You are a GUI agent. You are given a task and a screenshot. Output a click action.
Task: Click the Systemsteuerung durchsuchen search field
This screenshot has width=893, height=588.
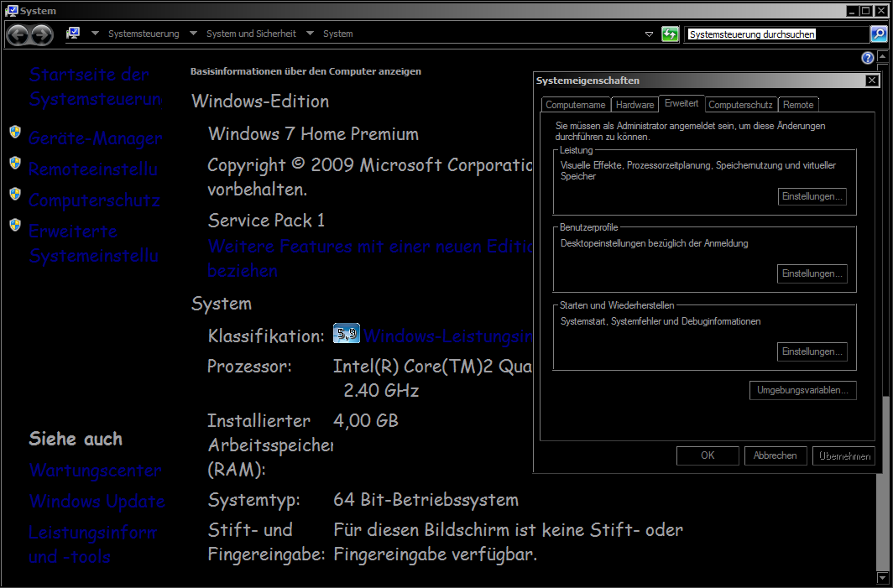pyautogui.click(x=776, y=34)
